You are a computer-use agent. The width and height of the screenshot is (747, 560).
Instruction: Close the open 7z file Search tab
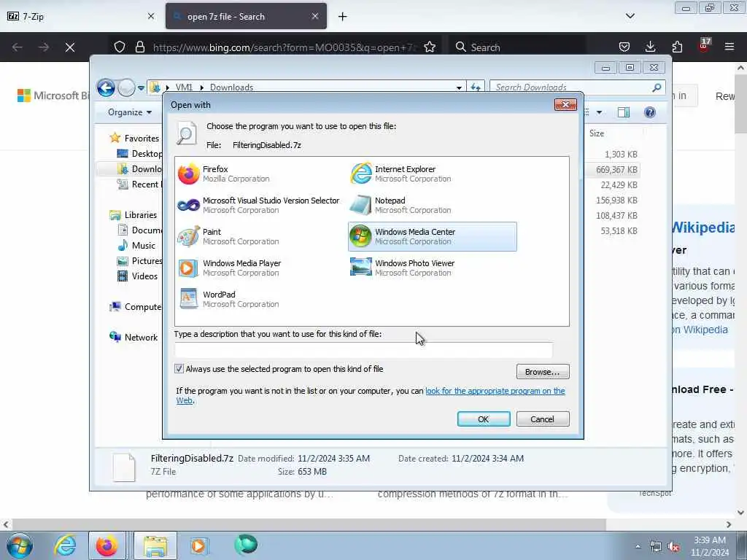pyautogui.click(x=315, y=16)
